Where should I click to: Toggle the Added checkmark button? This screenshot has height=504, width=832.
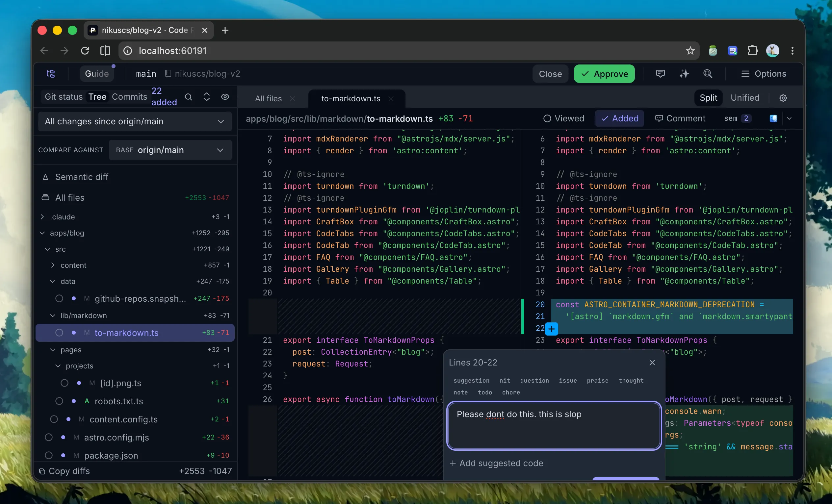pyautogui.click(x=619, y=118)
